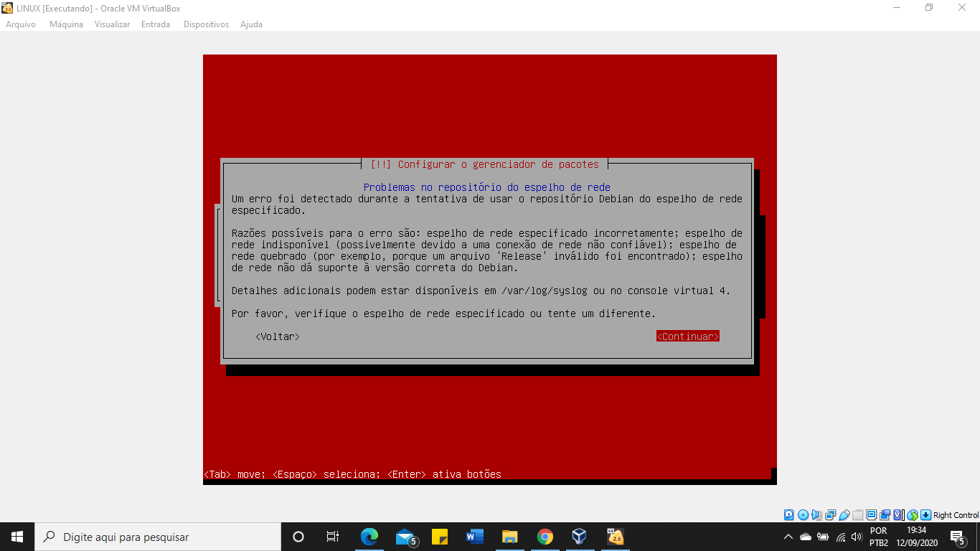Click the CPU virtualization status icon
The width and height of the screenshot is (980, 551).
click(x=898, y=515)
